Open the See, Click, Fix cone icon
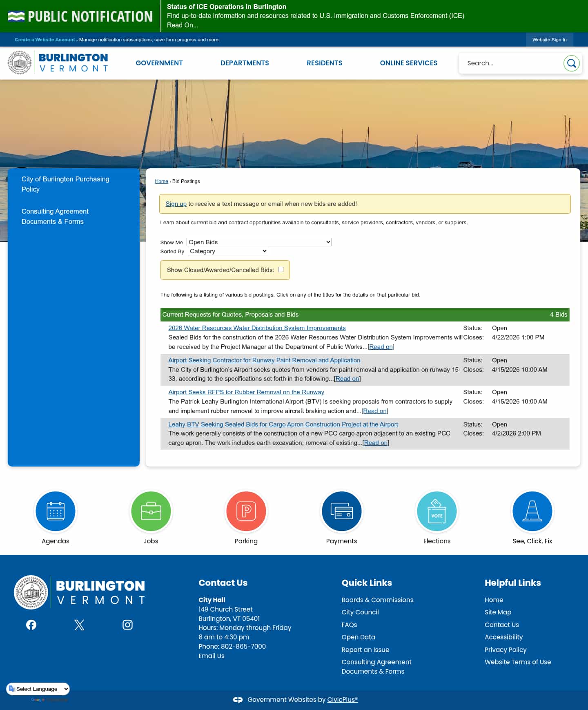This screenshot has height=710, width=588. [532, 511]
